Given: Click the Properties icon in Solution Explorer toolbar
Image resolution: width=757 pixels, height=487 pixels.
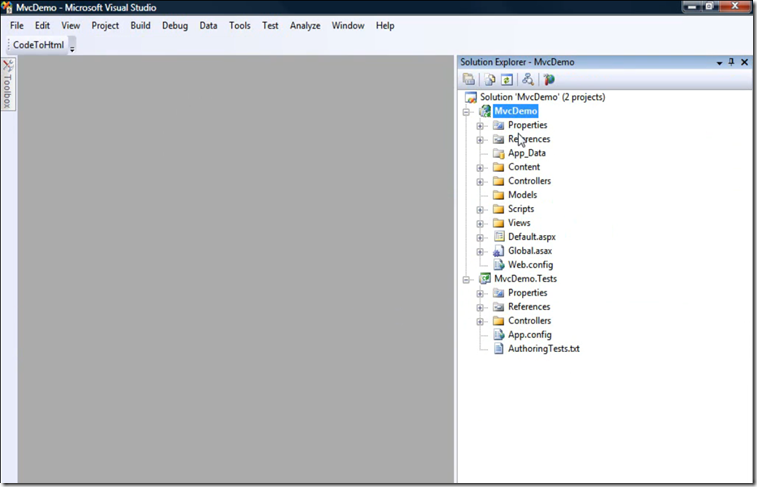Looking at the screenshot, I should [x=469, y=80].
